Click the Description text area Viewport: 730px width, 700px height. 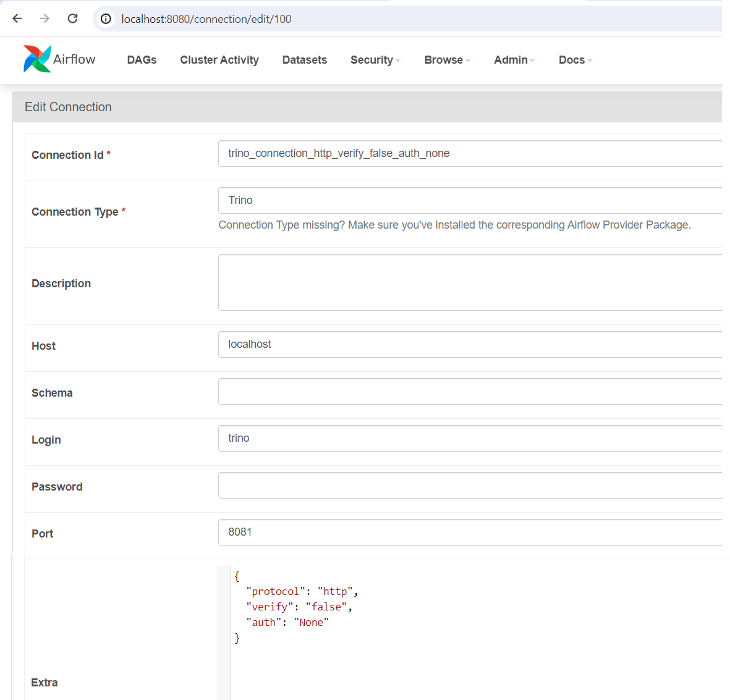point(470,282)
